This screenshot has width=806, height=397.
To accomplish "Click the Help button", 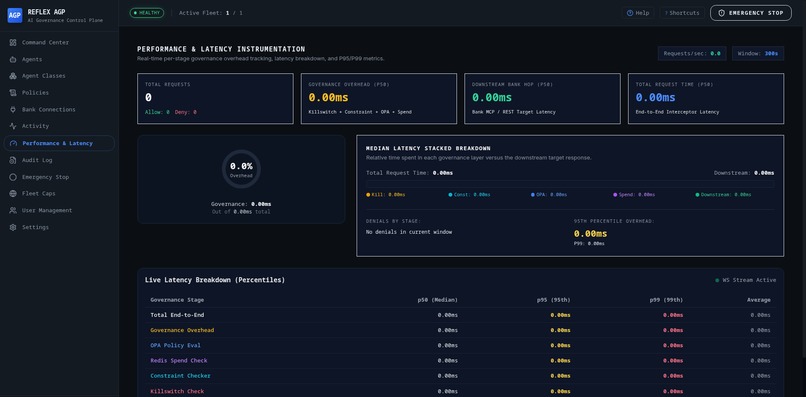I will (x=638, y=13).
